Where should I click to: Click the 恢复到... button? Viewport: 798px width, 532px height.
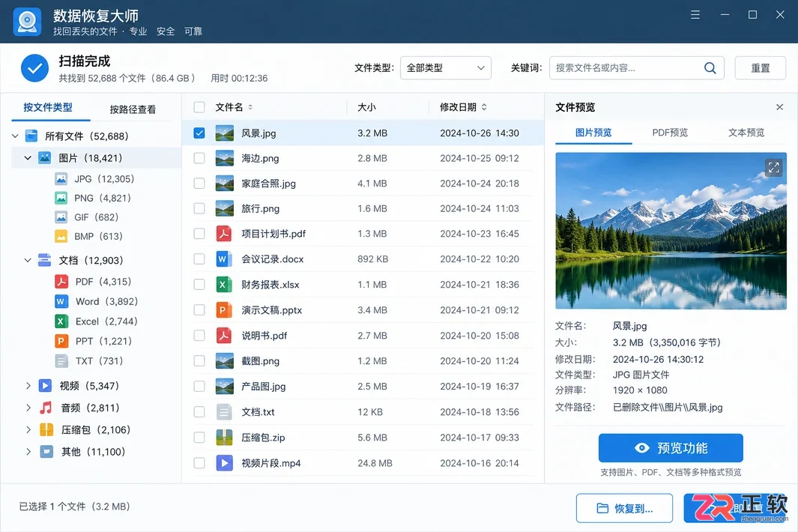624,508
